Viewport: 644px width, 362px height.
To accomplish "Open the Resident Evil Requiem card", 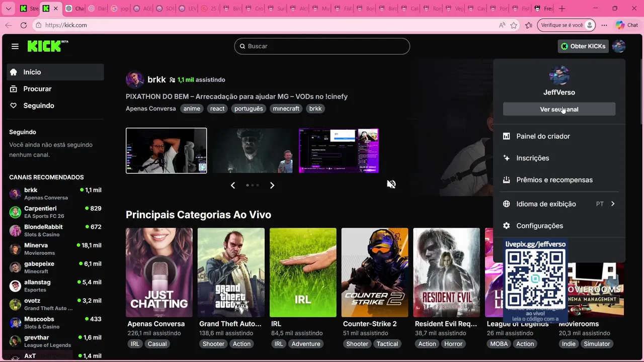I will coord(447,273).
